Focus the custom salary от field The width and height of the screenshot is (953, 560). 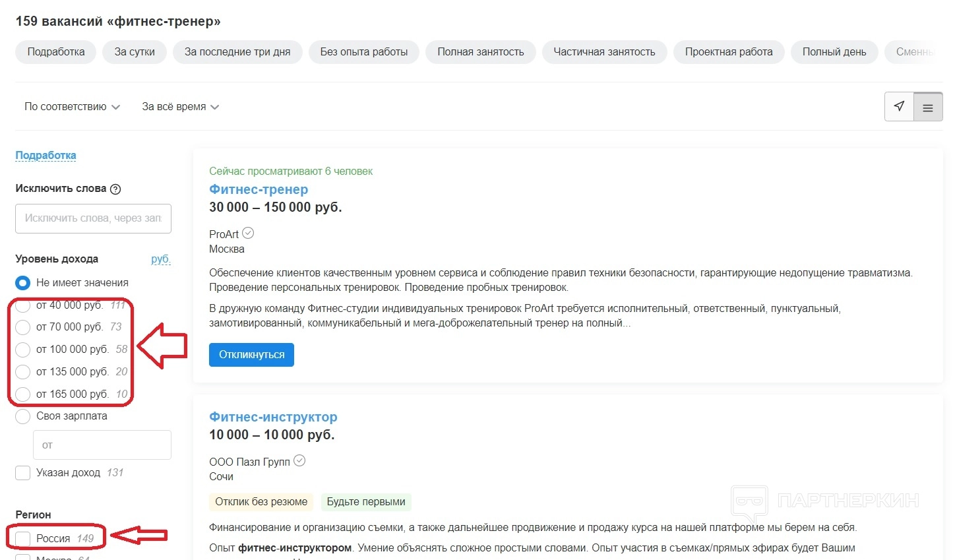pos(102,445)
